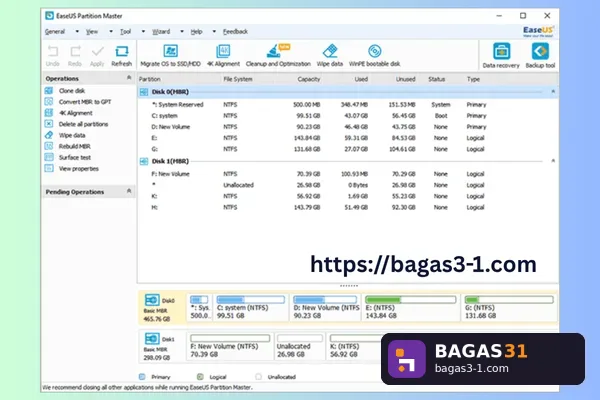
Task: Sort by the Type column header
Action: pyautogui.click(x=473, y=79)
